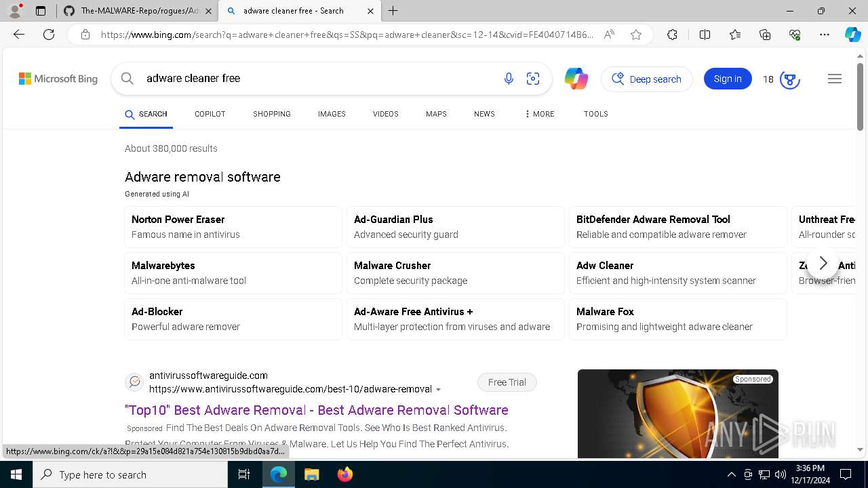This screenshot has height=488, width=868.
Task: Select Ad-Aware Free Antivirus + card
Action: tap(456, 319)
